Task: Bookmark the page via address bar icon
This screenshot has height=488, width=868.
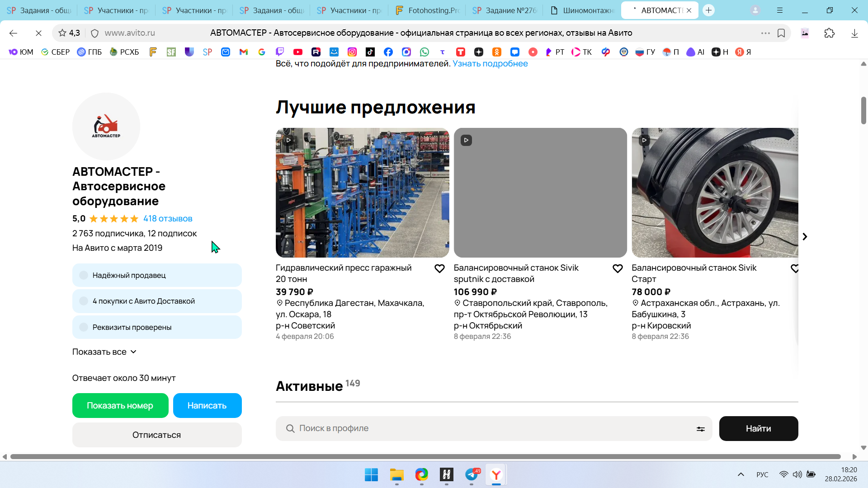Action: (781, 33)
